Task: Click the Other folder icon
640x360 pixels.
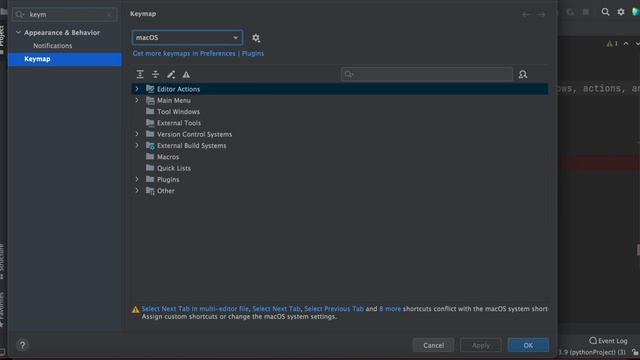Action: tap(150, 191)
